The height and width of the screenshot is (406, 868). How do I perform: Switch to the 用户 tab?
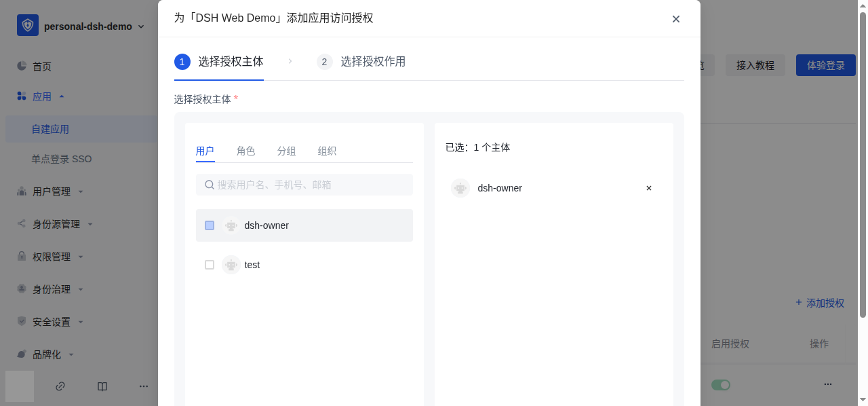(x=205, y=151)
